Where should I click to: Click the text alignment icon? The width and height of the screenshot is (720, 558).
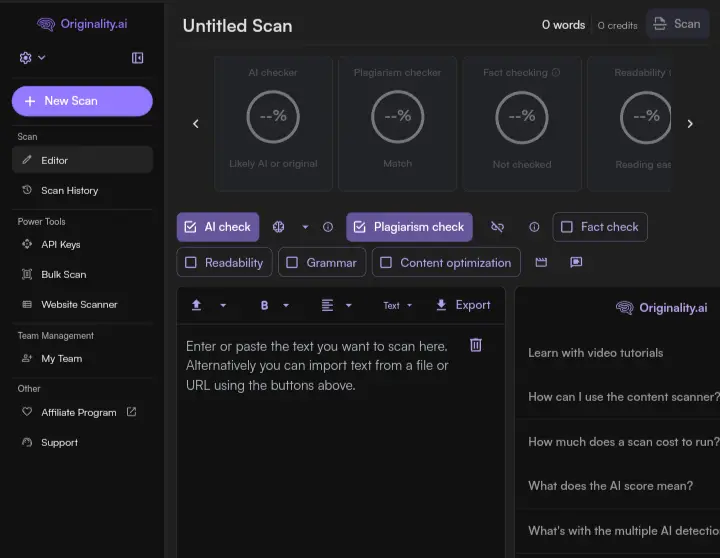tap(327, 305)
